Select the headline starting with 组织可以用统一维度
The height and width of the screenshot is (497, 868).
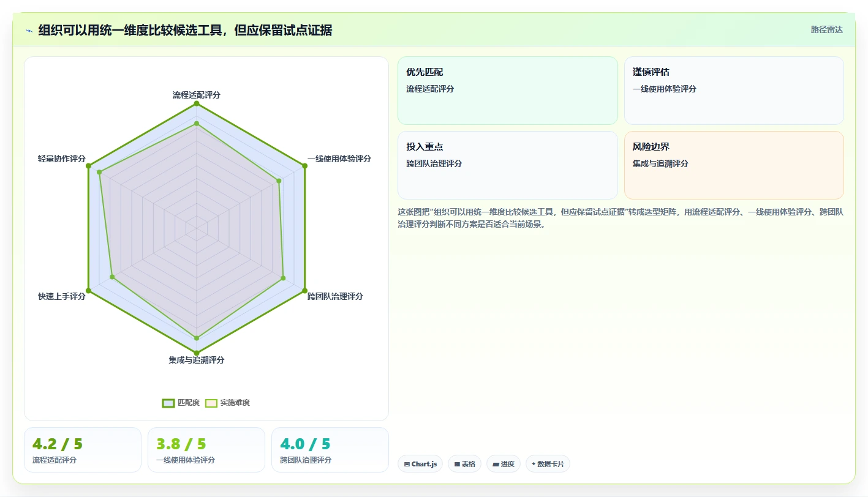(x=185, y=30)
